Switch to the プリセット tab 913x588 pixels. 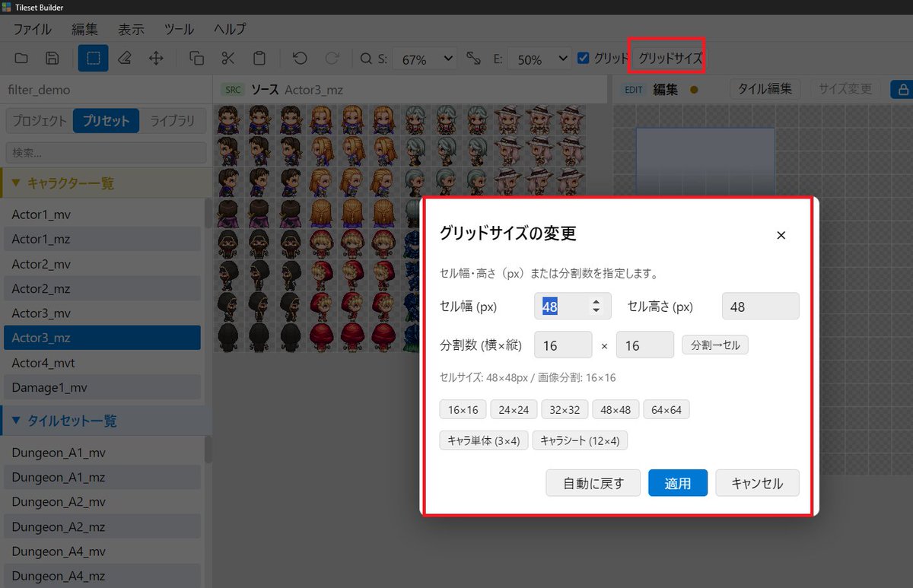[106, 121]
